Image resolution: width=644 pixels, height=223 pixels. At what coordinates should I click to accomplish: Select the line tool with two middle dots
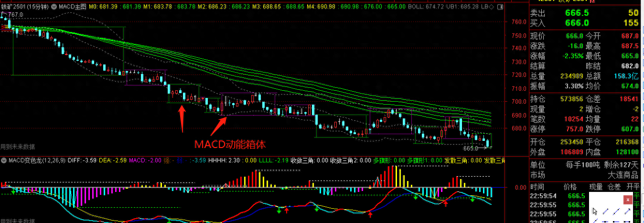(617, 212)
